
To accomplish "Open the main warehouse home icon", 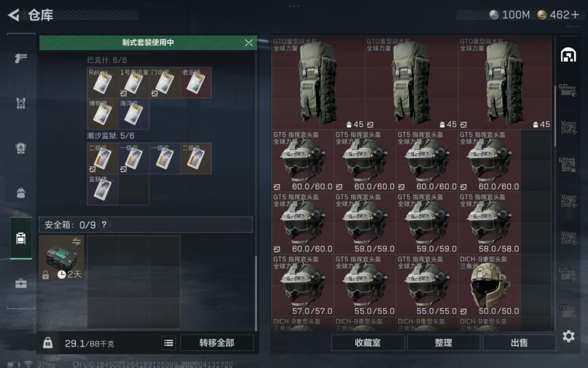I will coord(568,55).
